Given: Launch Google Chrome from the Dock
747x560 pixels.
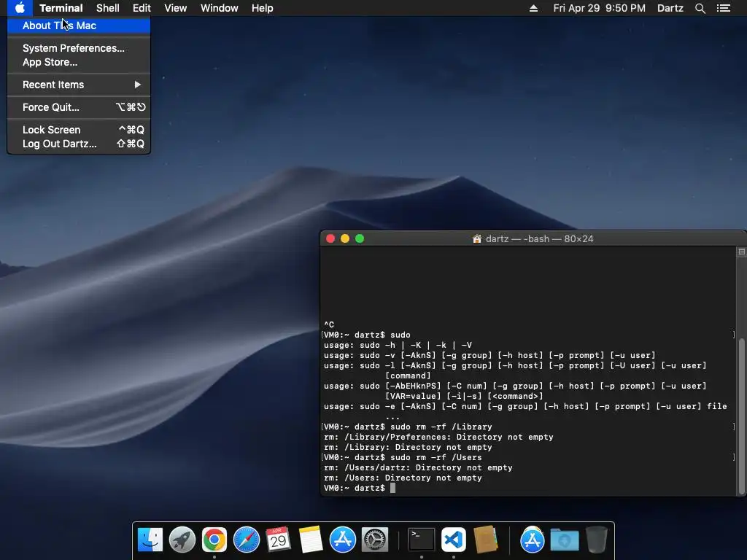Looking at the screenshot, I should tap(214, 540).
